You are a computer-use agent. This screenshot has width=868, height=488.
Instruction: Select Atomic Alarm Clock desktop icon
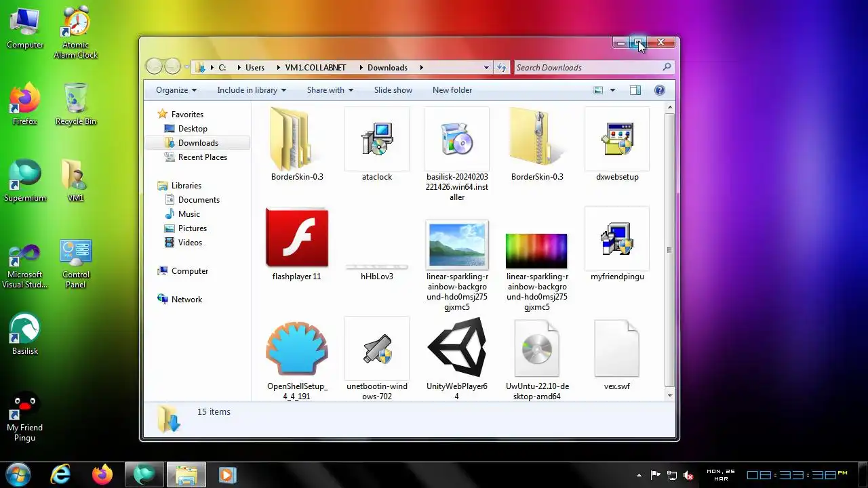(76, 33)
